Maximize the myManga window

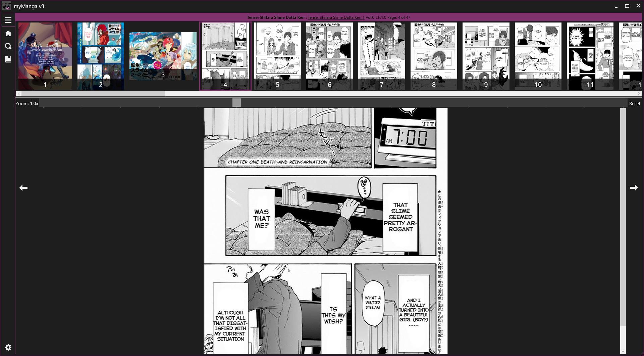627,6
